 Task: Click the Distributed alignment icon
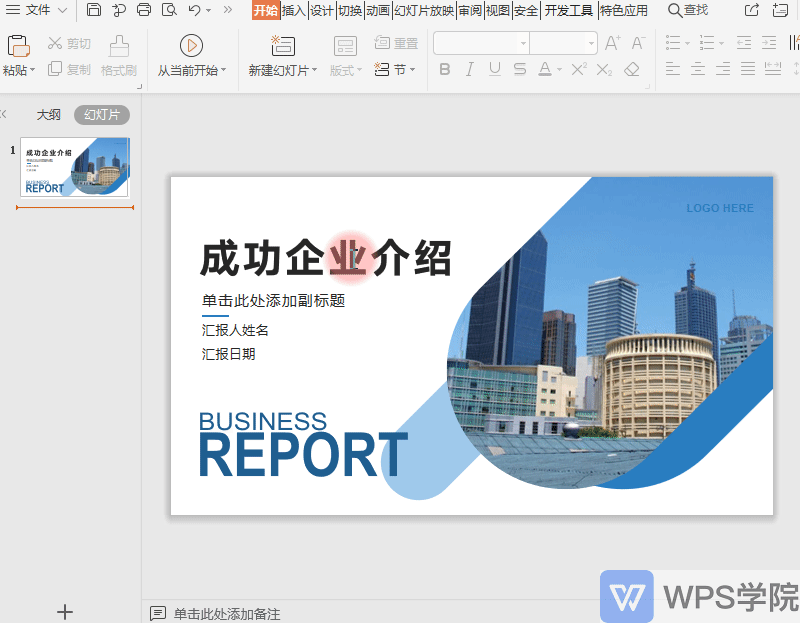pyautogui.click(x=773, y=69)
